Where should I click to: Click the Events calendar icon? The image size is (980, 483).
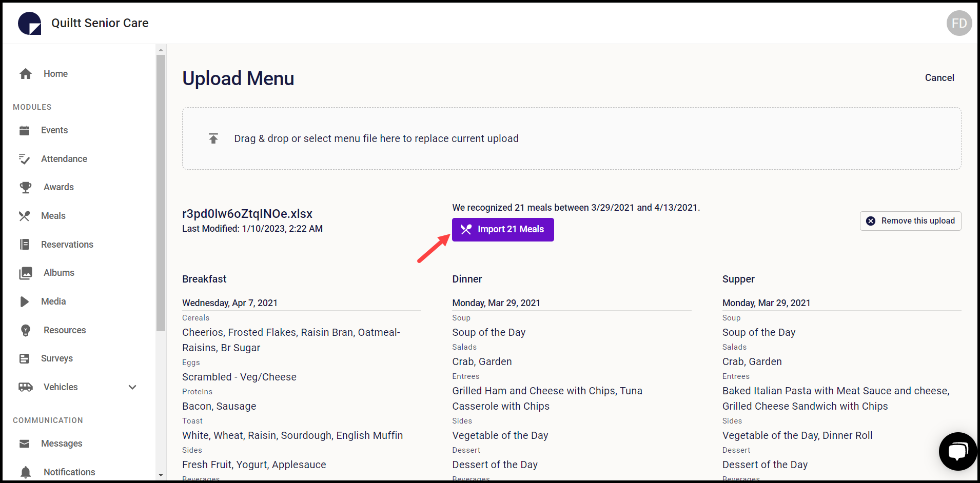click(25, 130)
